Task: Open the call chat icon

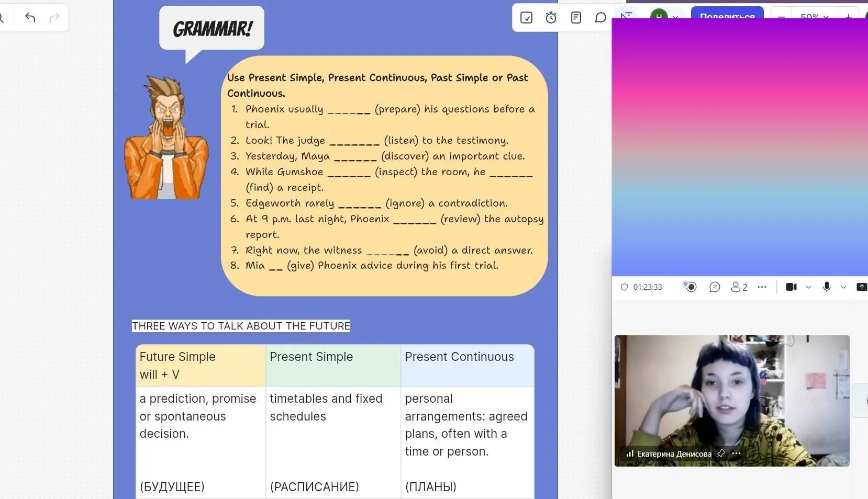Action: point(715,287)
